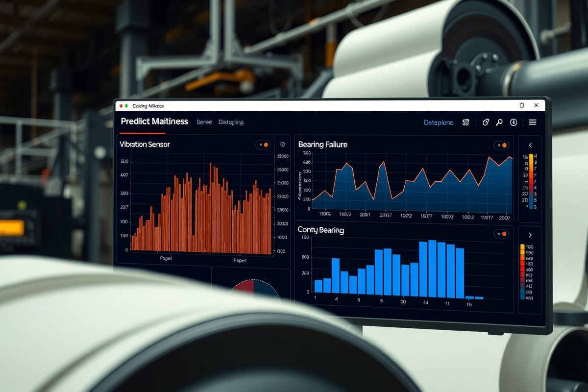
Task: Select the Predict Maitiness tab
Action: tap(154, 121)
